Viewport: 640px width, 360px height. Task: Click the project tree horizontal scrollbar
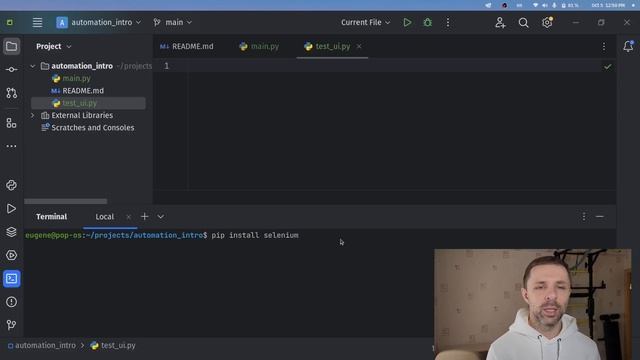[x=66, y=201]
